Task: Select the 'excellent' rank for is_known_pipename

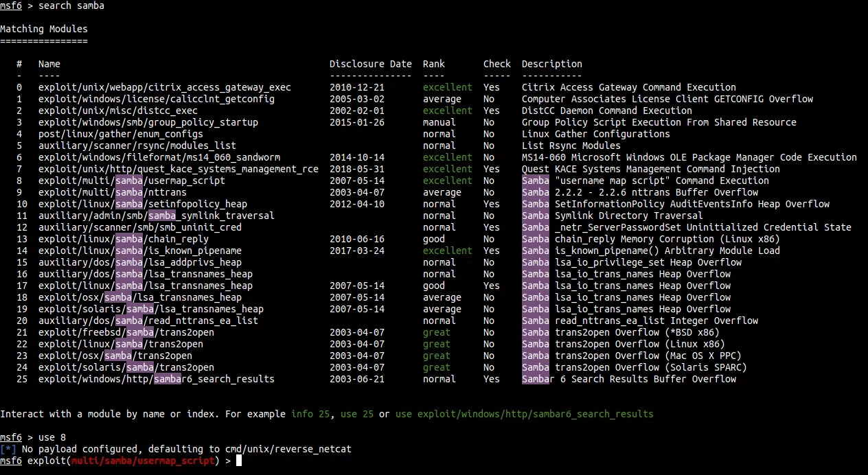Action: [447, 251]
